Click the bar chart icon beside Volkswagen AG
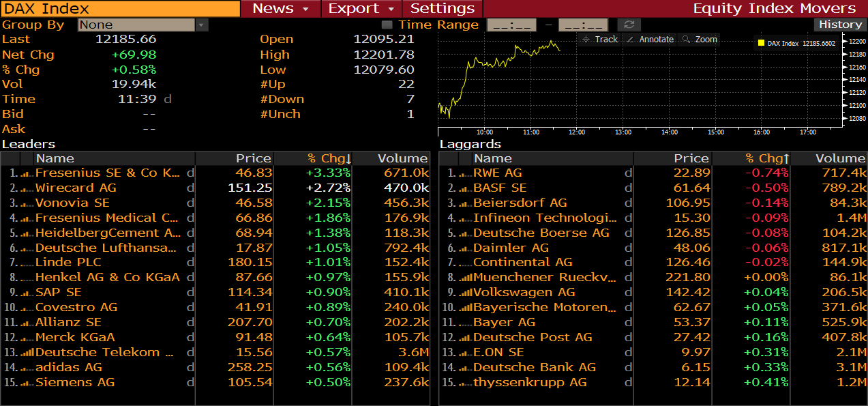The image size is (868, 406). pos(466,293)
